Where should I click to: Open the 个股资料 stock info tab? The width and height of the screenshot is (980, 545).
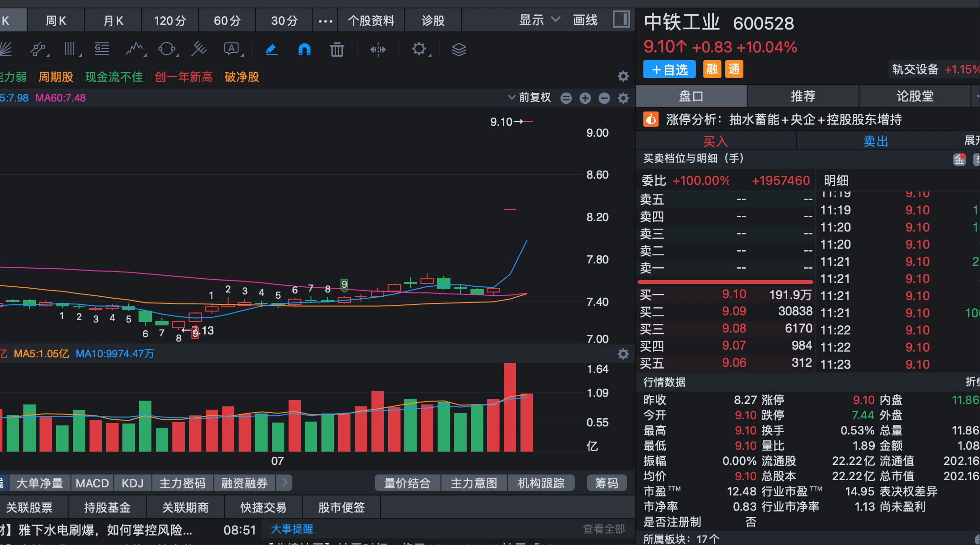[x=371, y=20]
